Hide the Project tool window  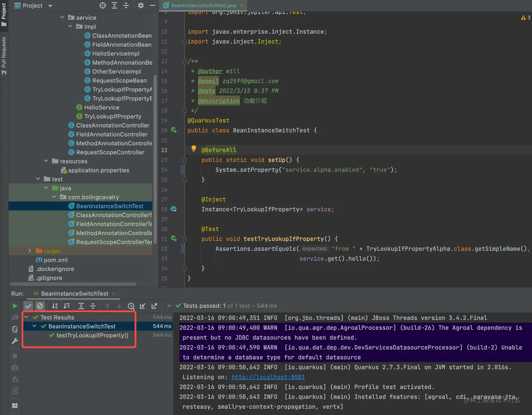(x=152, y=5)
